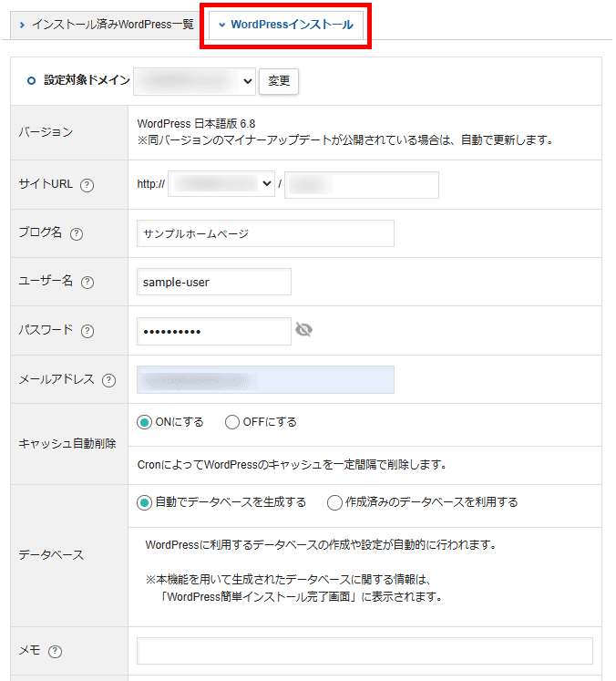Open help icon next to ブログ名
This screenshot has width=616, height=681.
(77, 234)
